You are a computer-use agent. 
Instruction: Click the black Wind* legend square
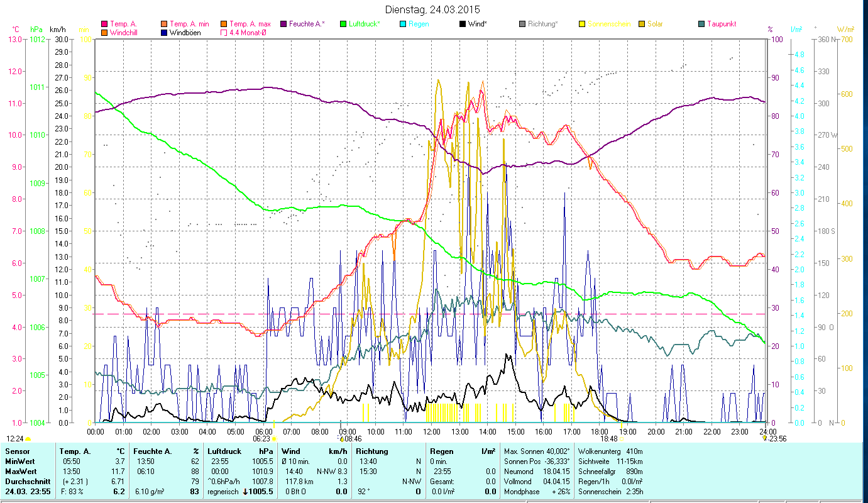463,25
